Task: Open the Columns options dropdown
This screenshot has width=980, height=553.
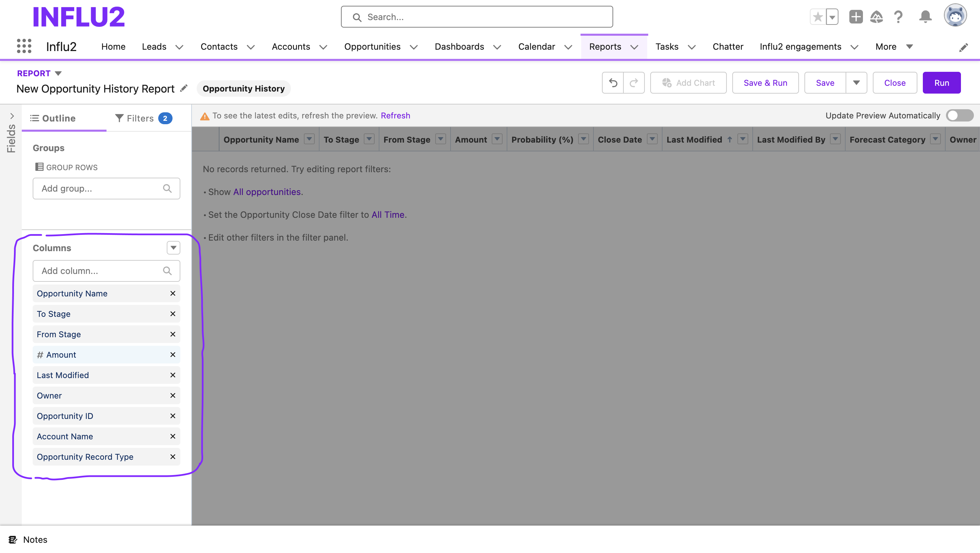Action: tap(174, 248)
